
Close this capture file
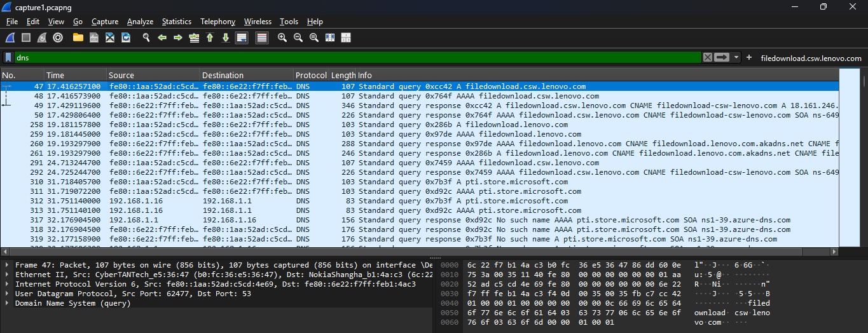click(x=110, y=38)
